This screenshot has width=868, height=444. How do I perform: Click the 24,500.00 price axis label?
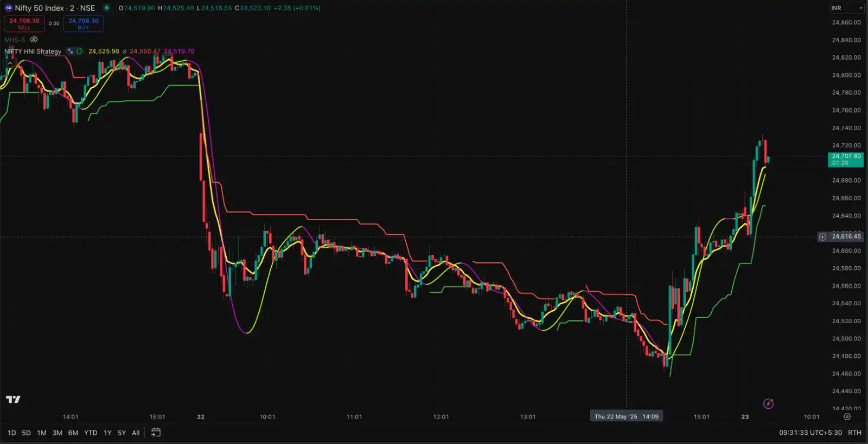point(846,338)
